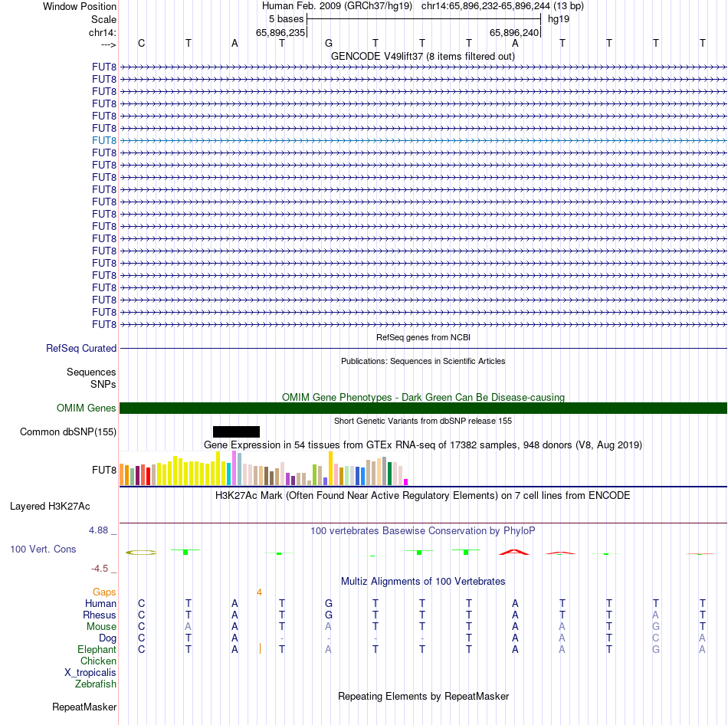Viewport: 728px width, 725px height.
Task: Click the Dog species row label
Action: point(108,638)
